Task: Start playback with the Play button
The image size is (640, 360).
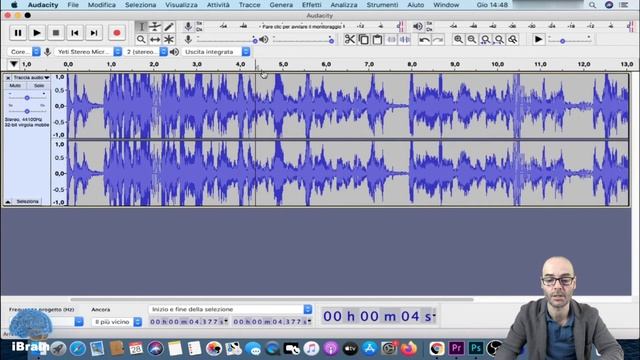Action: (x=37, y=33)
